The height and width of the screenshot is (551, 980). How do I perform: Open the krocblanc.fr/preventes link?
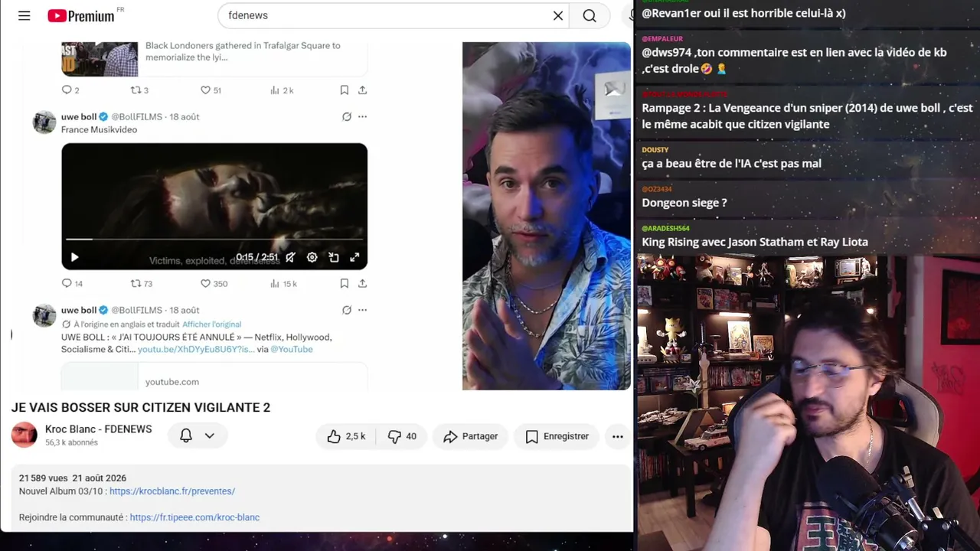172,491
